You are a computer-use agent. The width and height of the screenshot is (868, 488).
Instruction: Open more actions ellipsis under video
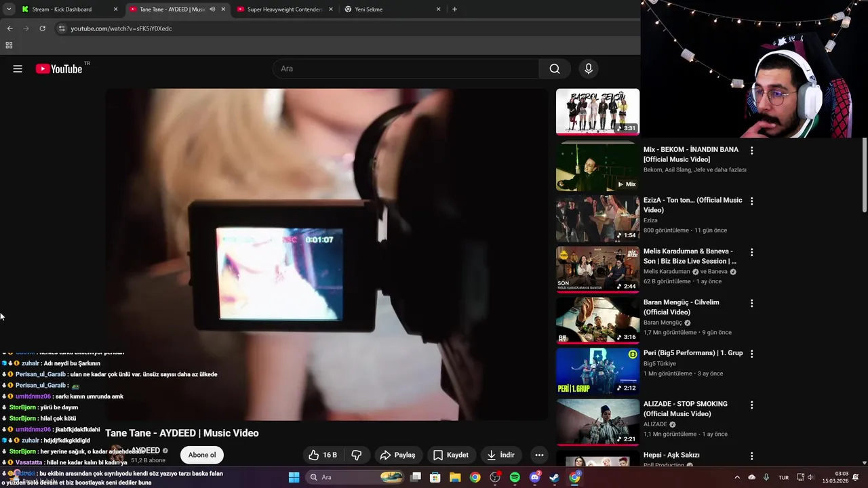(x=539, y=455)
